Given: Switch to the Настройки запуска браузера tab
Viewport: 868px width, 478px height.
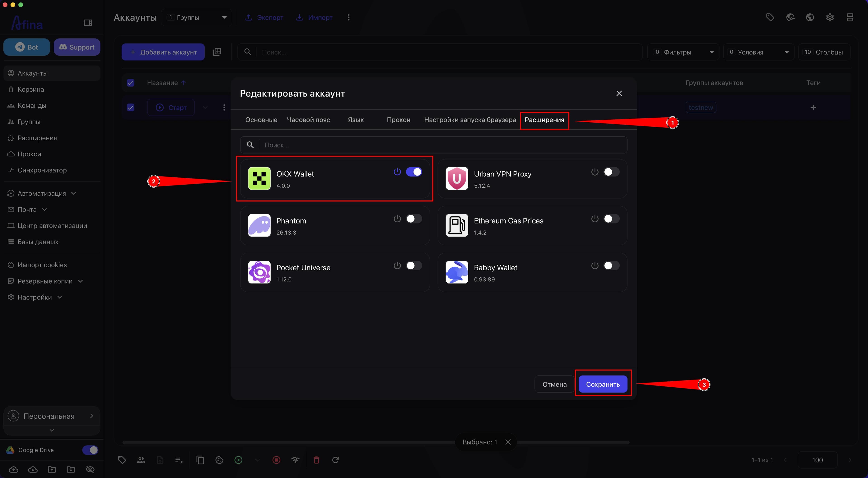Looking at the screenshot, I should [x=470, y=120].
